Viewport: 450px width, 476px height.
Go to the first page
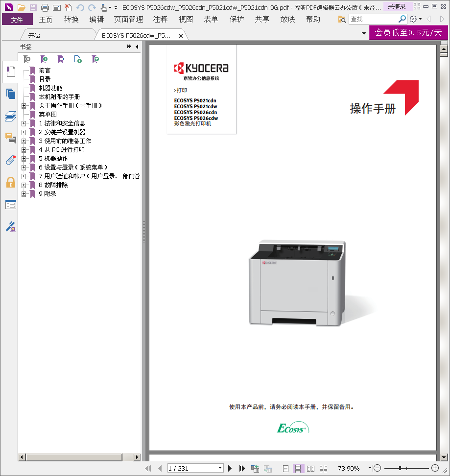point(148,468)
